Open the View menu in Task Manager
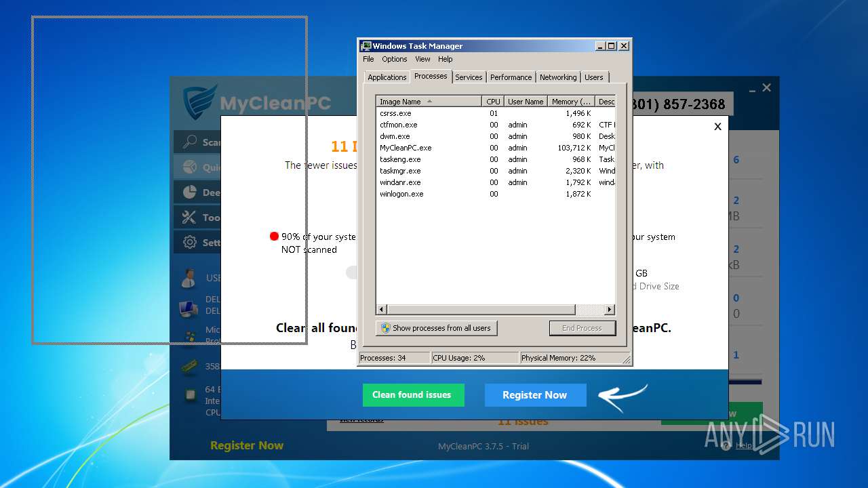868x488 pixels. (x=422, y=59)
